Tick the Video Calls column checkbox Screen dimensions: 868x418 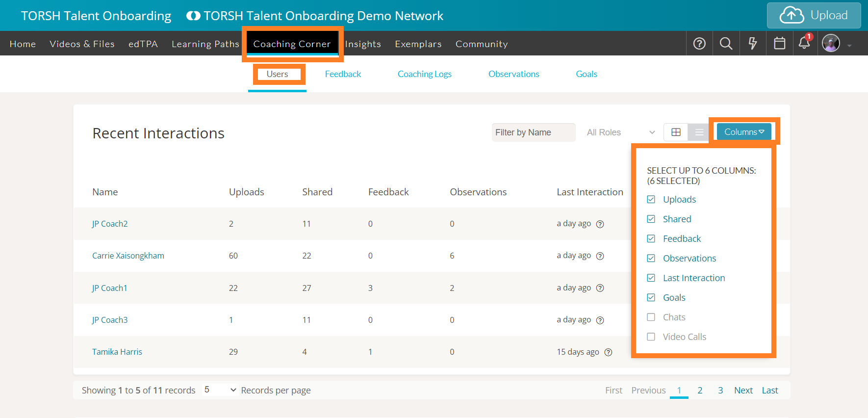651,337
